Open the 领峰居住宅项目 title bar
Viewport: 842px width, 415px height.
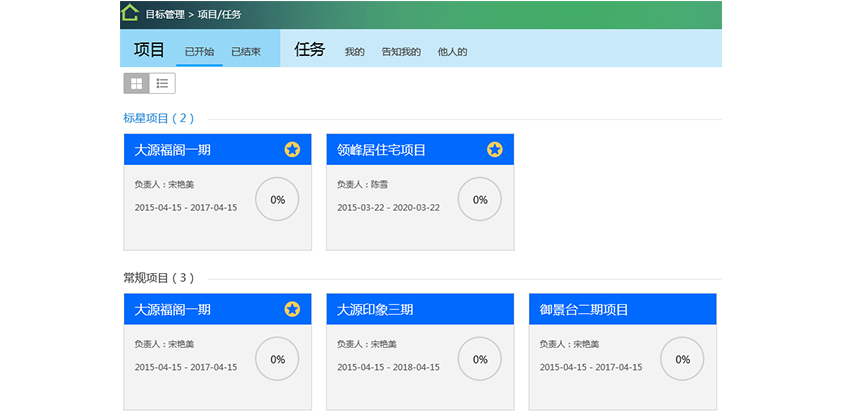[x=420, y=149]
